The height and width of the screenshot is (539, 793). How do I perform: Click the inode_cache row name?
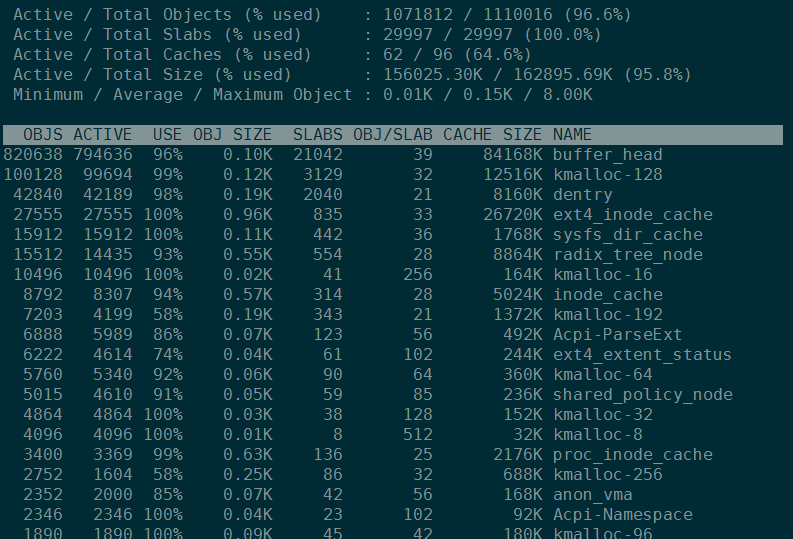tap(607, 294)
